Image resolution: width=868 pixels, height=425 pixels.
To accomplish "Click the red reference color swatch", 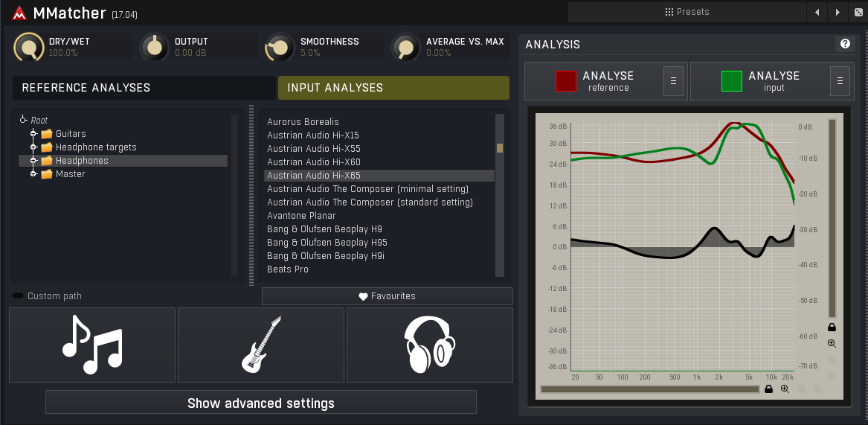I will point(566,81).
